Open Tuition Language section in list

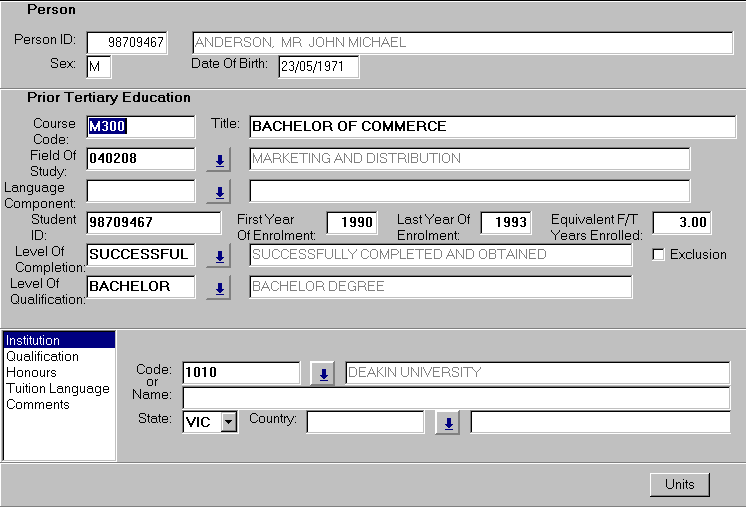click(58, 389)
